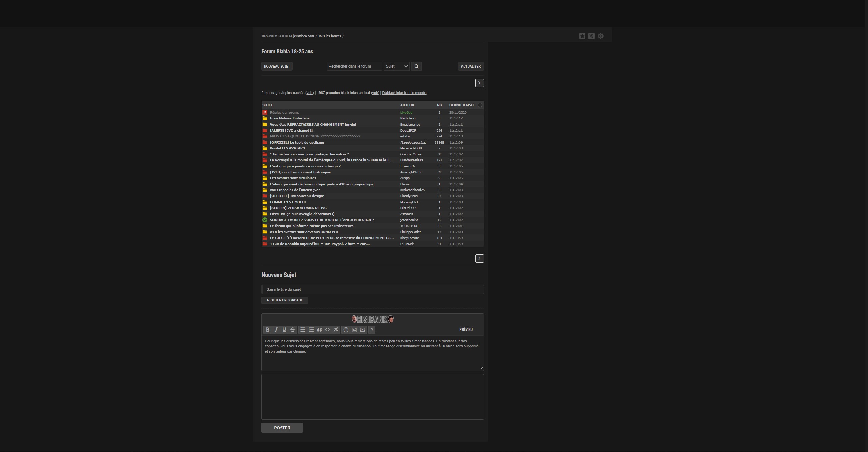868x452 pixels.
Task: Open topic 1 But de Ronaldo aujourd'hui
Action: (x=320, y=244)
